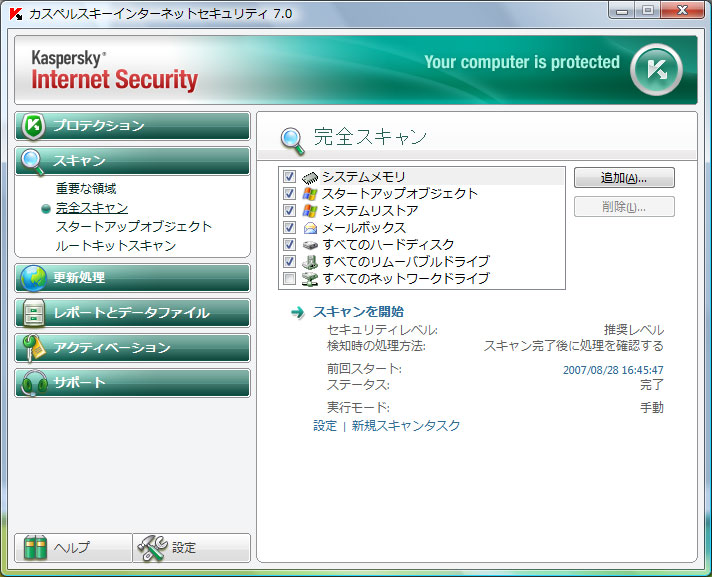Click the removable drive icon for リムーバブルドライブ
712x577 pixels.
coord(310,261)
